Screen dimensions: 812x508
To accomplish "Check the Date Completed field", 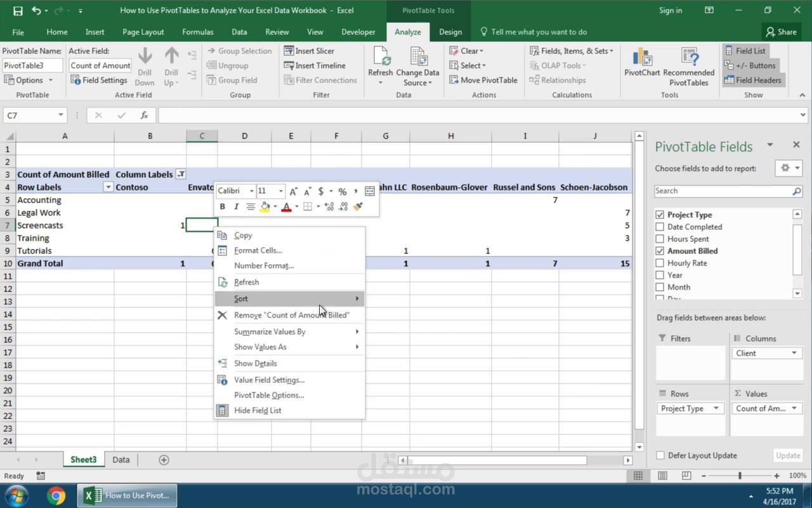I will point(660,227).
